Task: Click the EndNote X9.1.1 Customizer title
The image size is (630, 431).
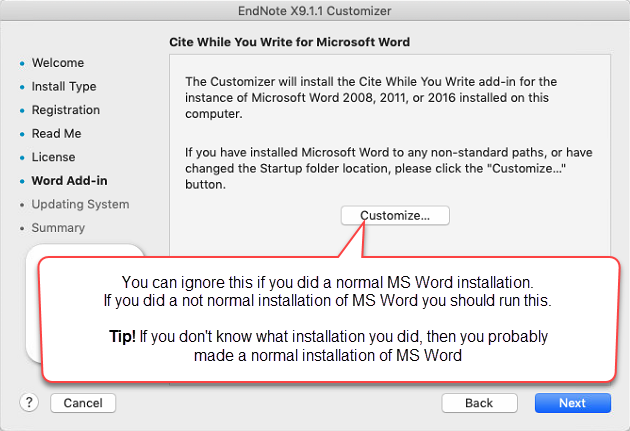Action: click(315, 11)
